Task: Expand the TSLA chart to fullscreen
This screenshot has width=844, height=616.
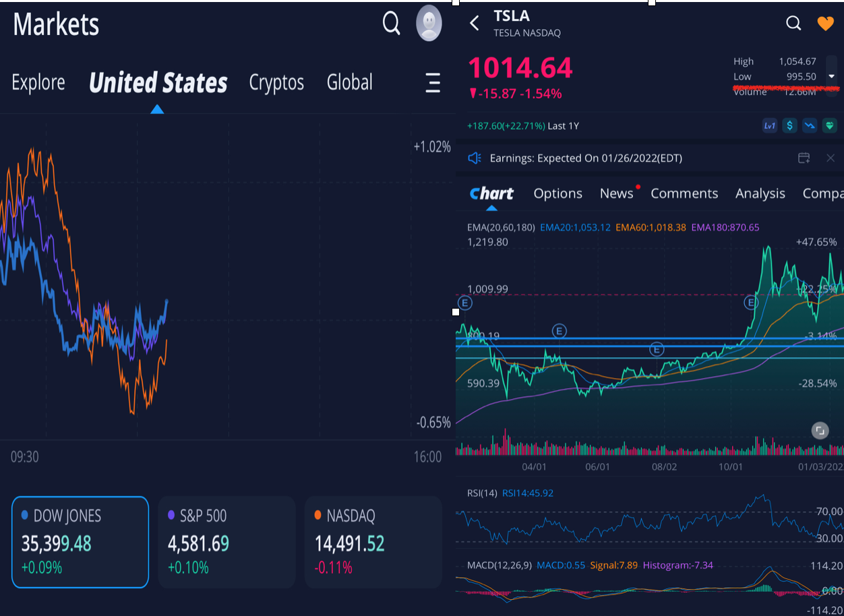Action: pos(820,431)
